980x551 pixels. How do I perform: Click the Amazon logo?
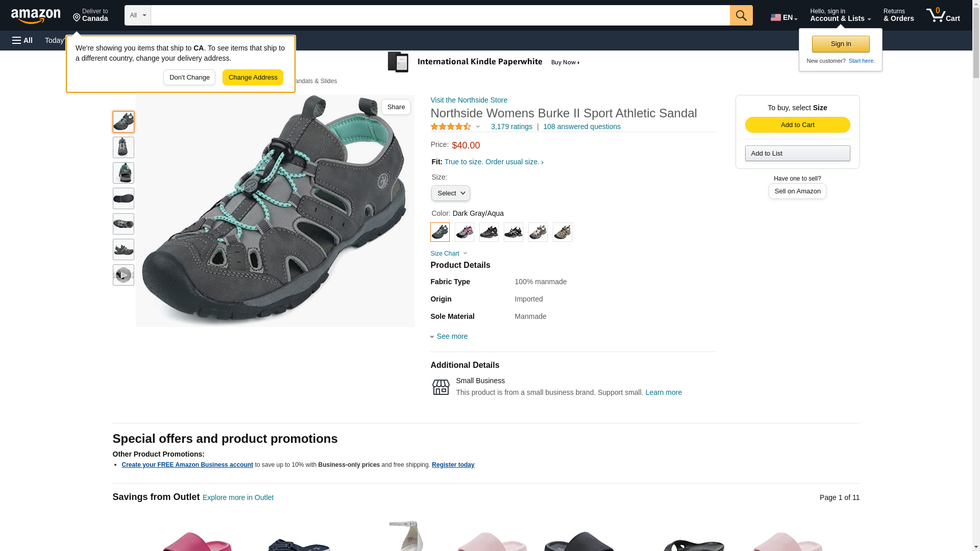coord(36,16)
